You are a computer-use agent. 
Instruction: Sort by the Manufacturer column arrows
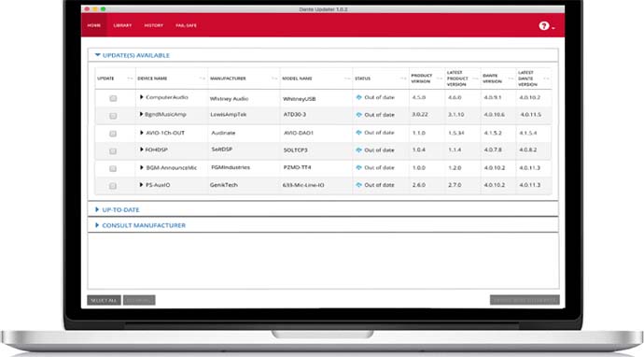pos(274,79)
